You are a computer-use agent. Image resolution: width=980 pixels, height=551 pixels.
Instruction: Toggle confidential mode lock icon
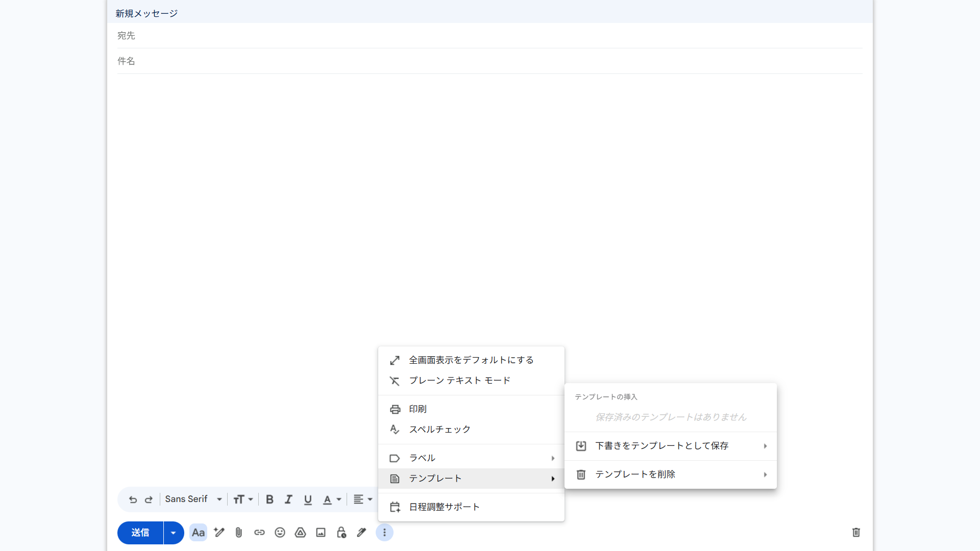point(341,533)
